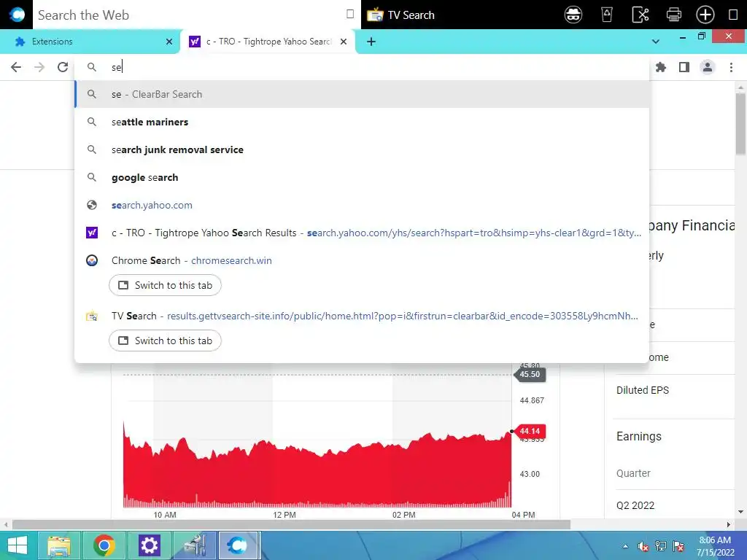This screenshot has width=747, height=560.
Task: Click the globe icon beside search.yahoo.com
Action: click(92, 205)
